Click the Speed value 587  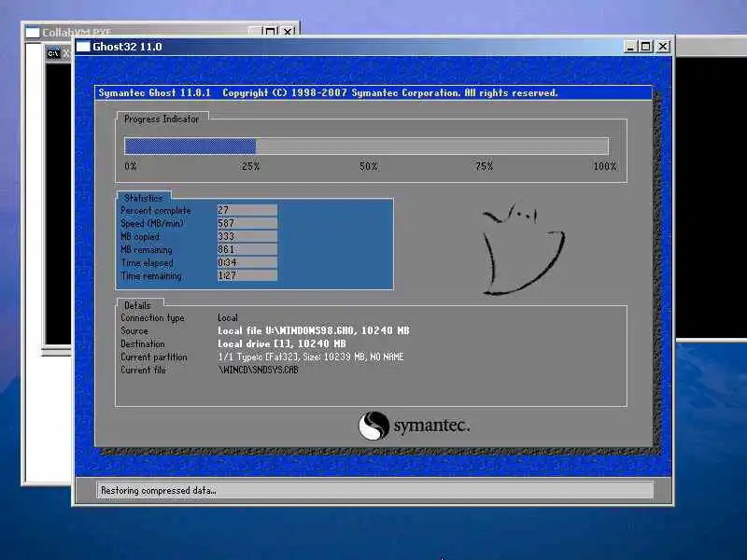pos(247,223)
